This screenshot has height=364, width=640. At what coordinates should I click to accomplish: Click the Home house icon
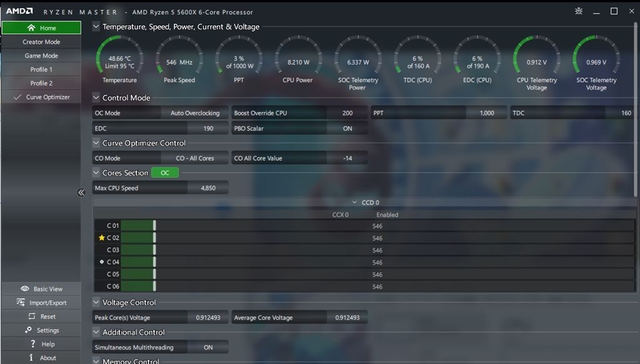(x=31, y=27)
